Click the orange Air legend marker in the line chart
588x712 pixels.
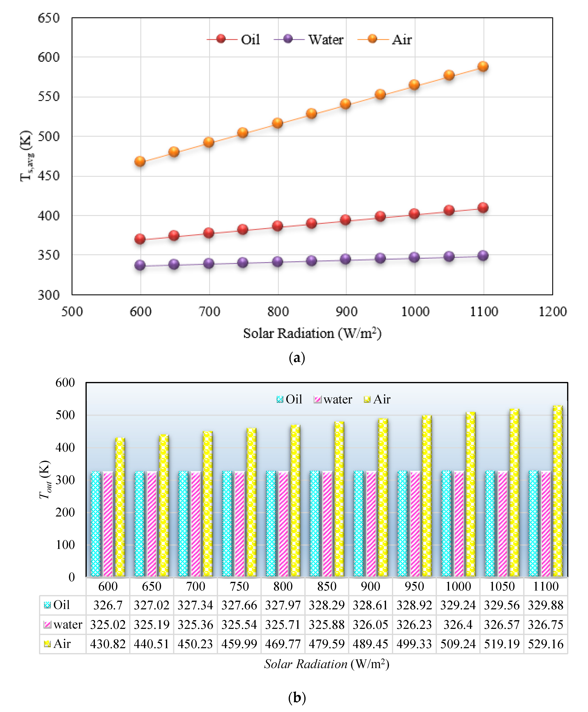372,39
